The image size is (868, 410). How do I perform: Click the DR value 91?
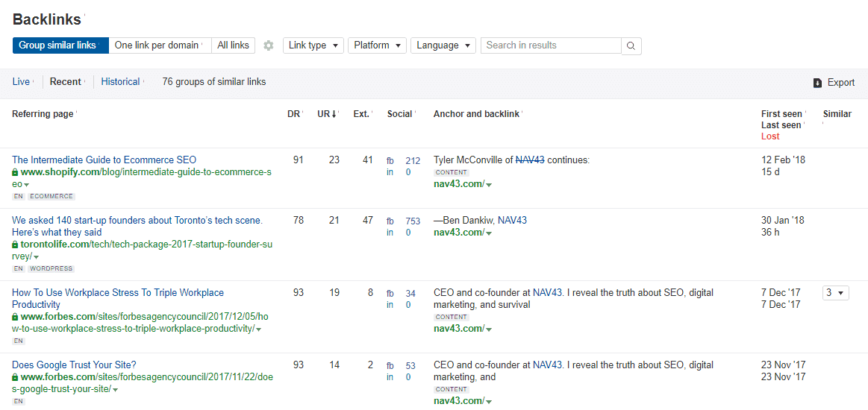click(299, 160)
